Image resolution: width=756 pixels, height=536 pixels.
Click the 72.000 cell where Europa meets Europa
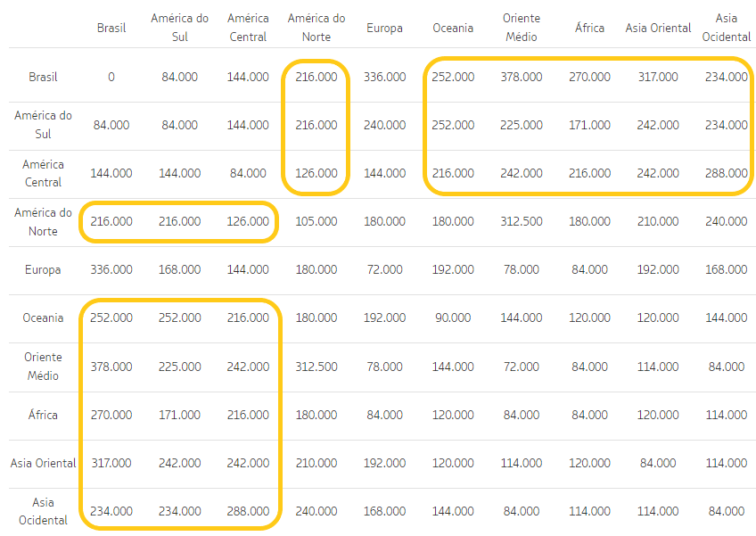pyautogui.click(x=384, y=269)
